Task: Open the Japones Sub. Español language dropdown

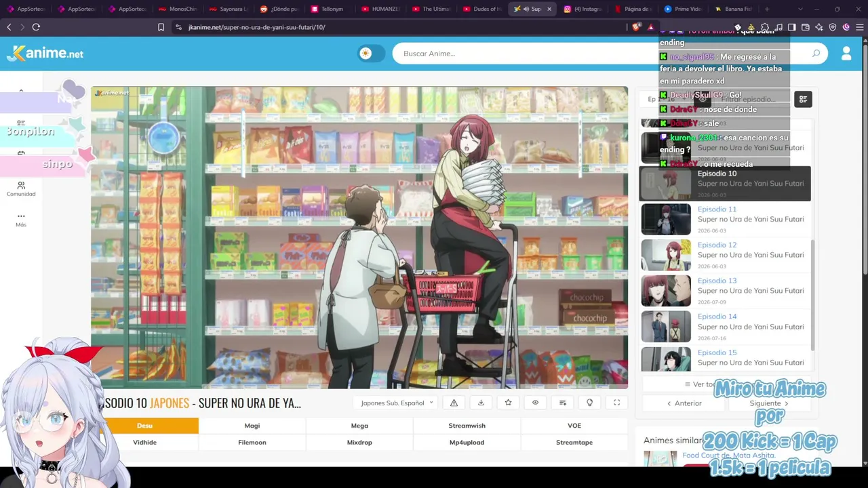Action: click(397, 403)
